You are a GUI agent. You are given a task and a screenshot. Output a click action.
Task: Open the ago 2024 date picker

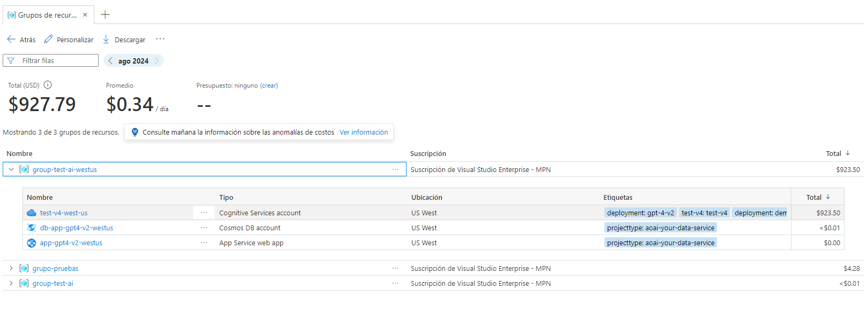click(x=133, y=61)
